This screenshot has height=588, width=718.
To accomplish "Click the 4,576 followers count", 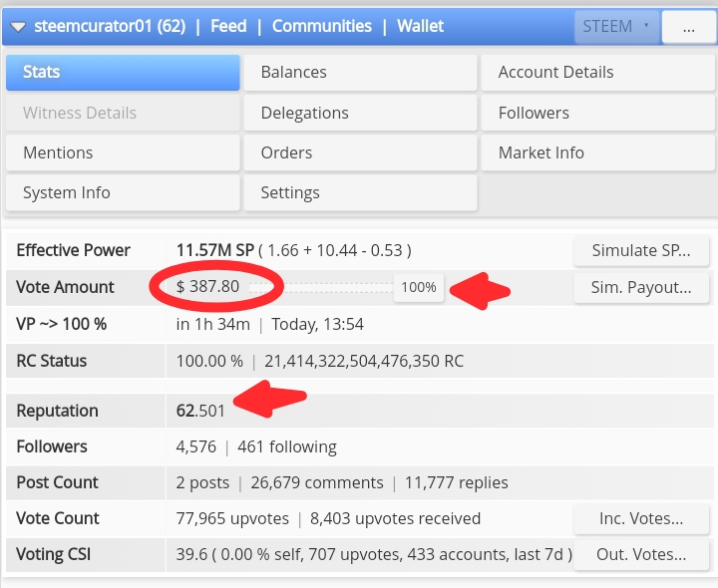I will coord(196,446).
